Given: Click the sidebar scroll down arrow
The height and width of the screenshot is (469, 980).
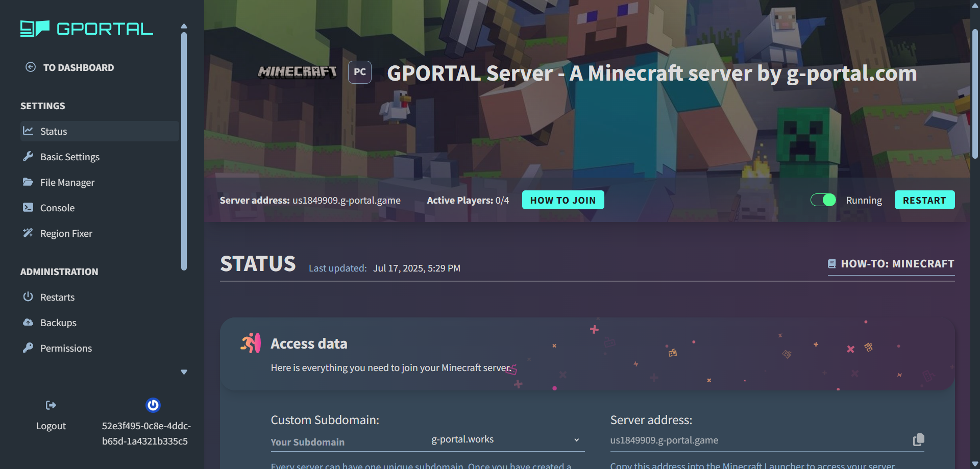Looking at the screenshot, I should tap(184, 372).
